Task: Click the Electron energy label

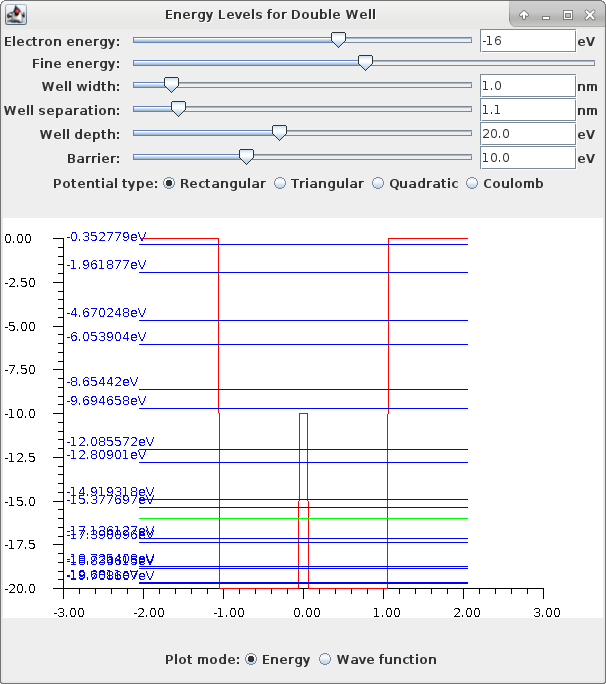Action: (x=62, y=41)
